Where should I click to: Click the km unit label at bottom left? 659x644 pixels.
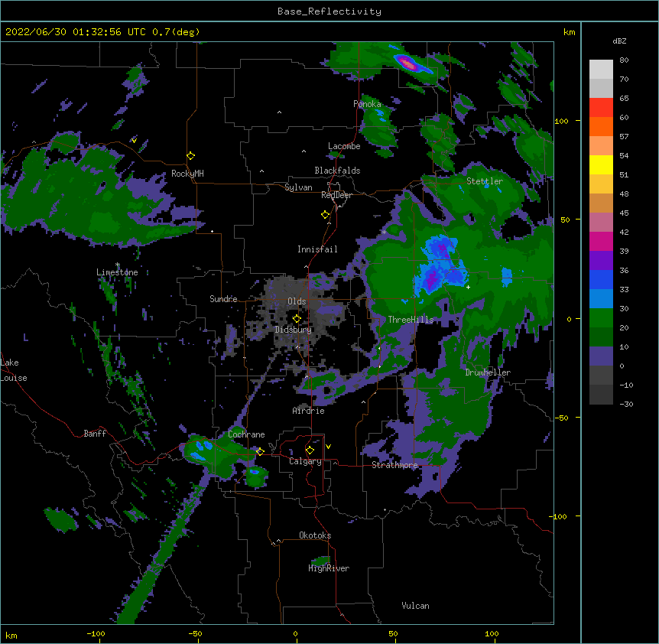point(11,636)
